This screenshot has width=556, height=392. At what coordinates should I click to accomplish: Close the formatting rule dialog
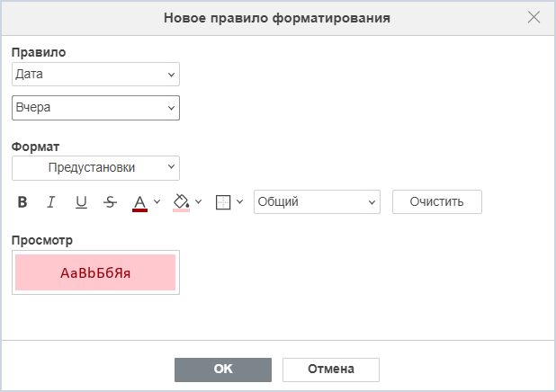tap(534, 17)
